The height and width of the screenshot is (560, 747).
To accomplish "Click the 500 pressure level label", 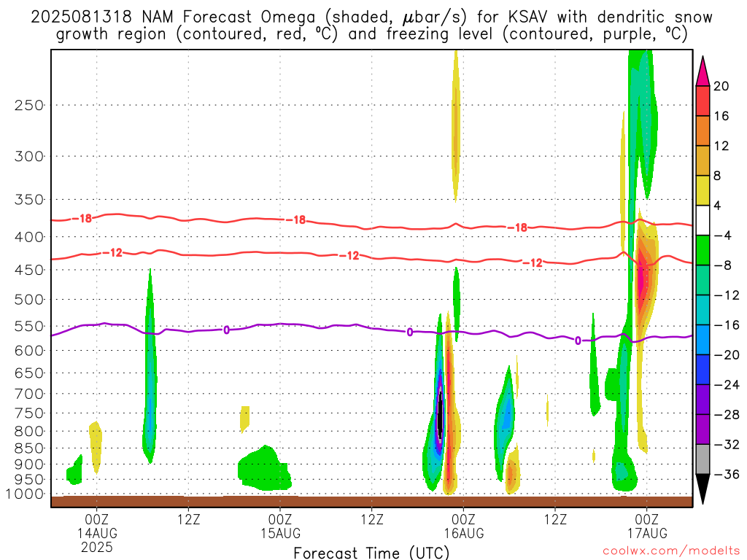I will tap(29, 300).
